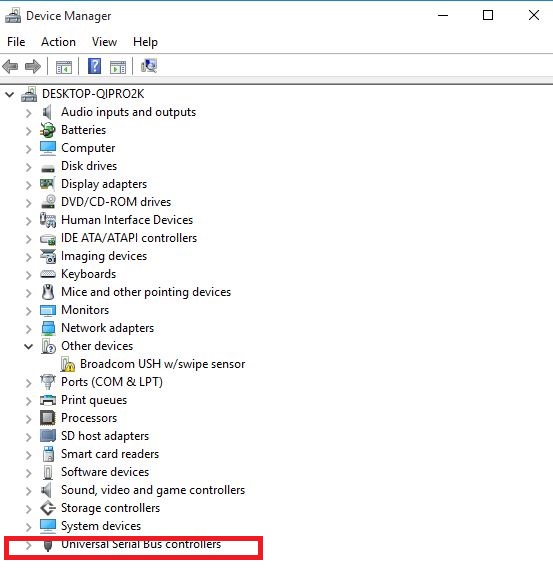Click the Batteries category icon

48,130
